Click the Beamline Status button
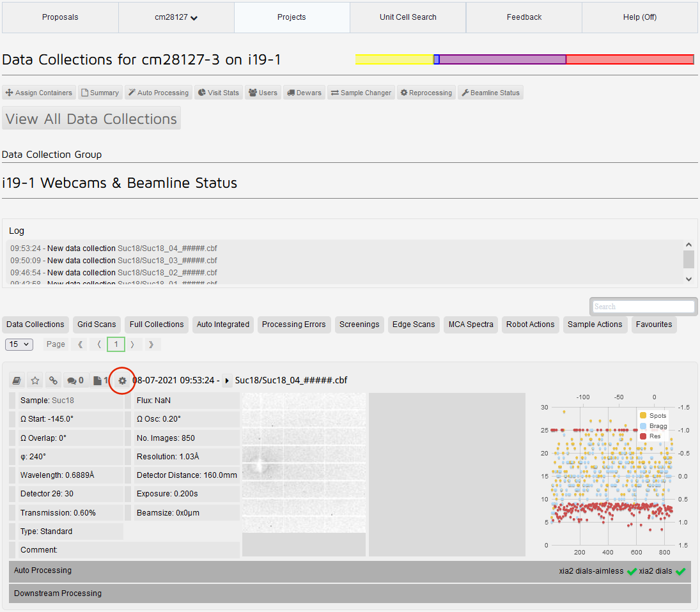 [490, 93]
